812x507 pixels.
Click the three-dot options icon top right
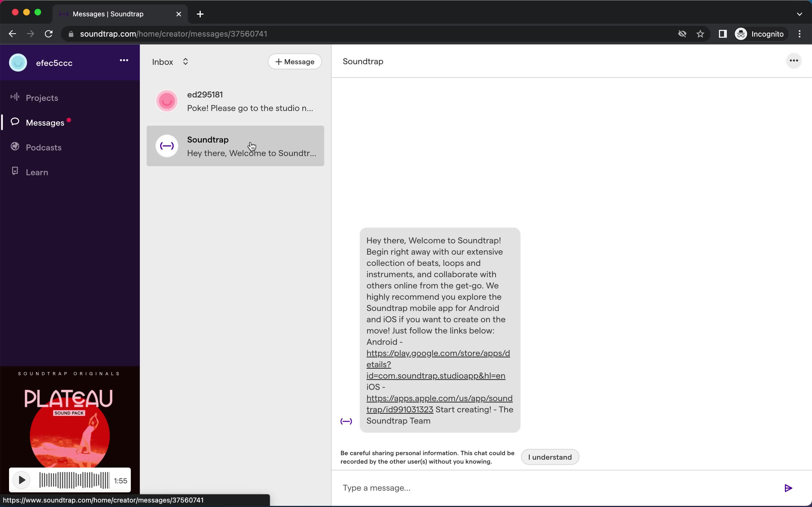[794, 61]
